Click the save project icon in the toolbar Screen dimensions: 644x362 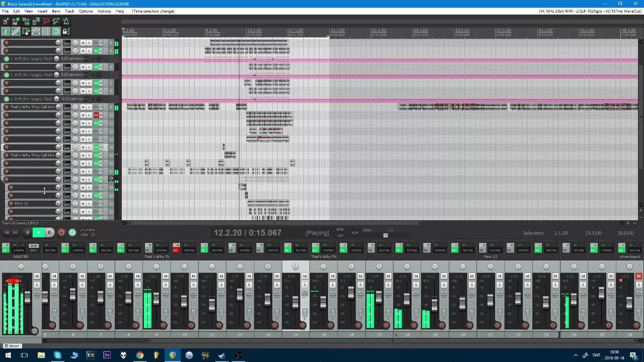click(x=26, y=22)
